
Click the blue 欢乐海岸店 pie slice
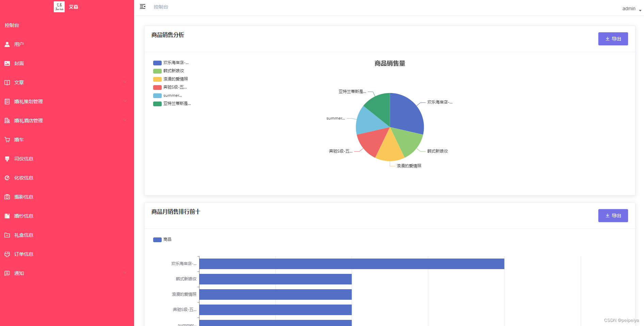(407, 114)
